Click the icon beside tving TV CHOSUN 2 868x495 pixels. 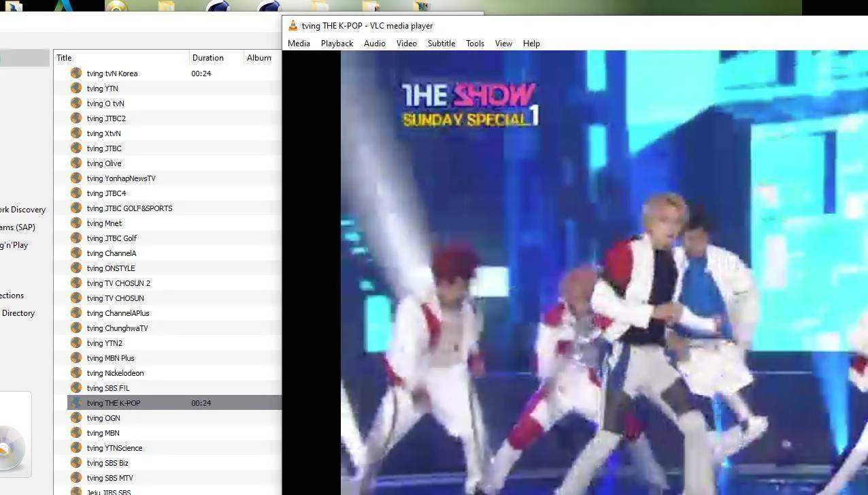[x=76, y=283]
